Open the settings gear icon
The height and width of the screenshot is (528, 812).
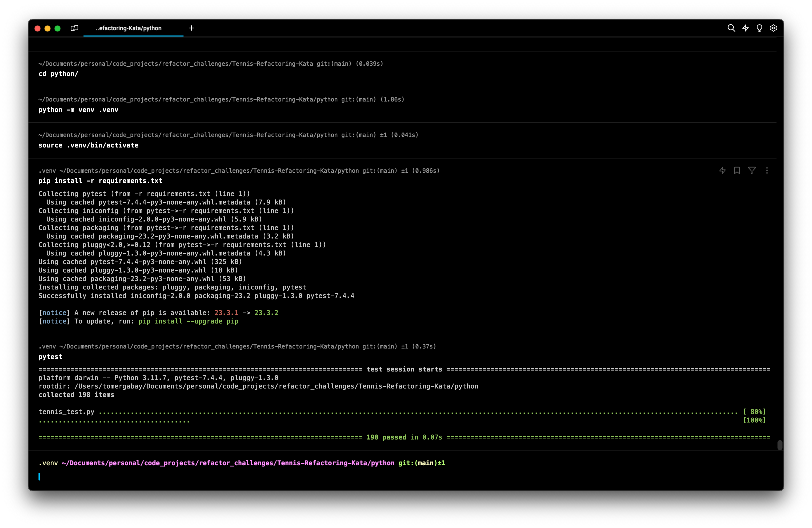[773, 28]
